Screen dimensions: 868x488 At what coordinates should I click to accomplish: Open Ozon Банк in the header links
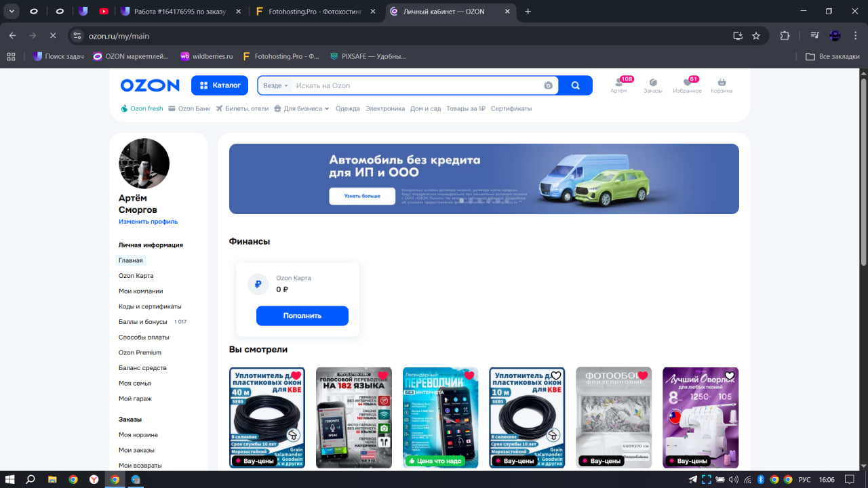click(x=189, y=108)
